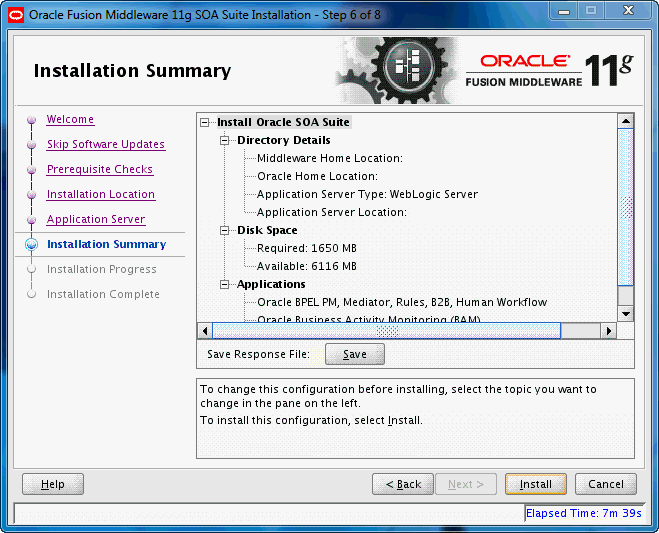Click the vertical scrollbar thumb
The height and width of the screenshot is (533, 659).
(x=626, y=208)
